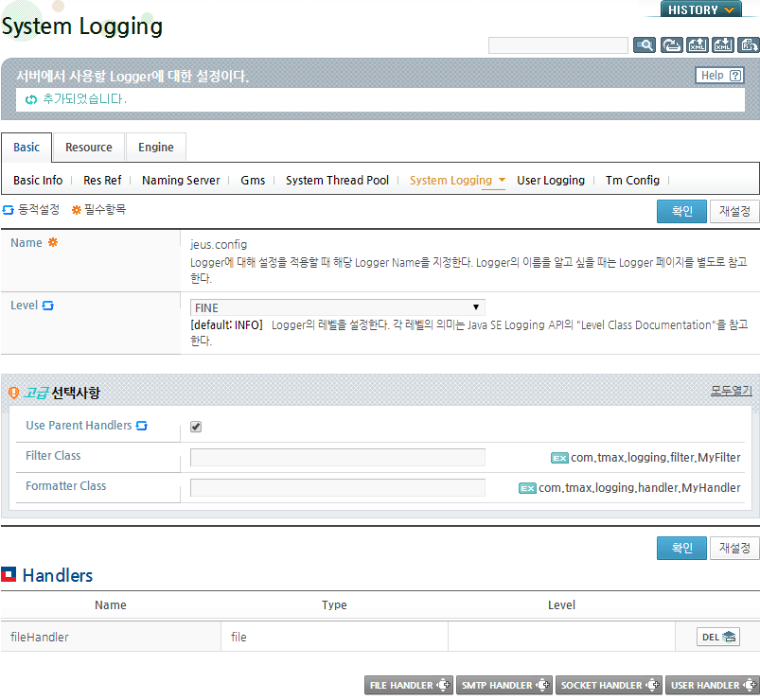The height and width of the screenshot is (700, 760).
Task: Expand the HISTORY dropdown
Action: tap(700, 9)
